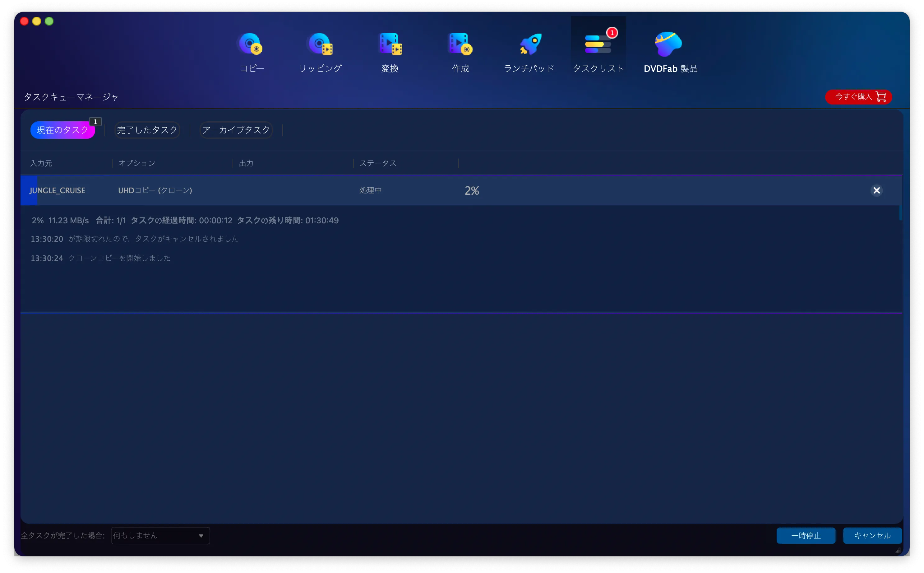The width and height of the screenshot is (924, 573).
Task: Click the 出力 column header
Action: coord(246,163)
